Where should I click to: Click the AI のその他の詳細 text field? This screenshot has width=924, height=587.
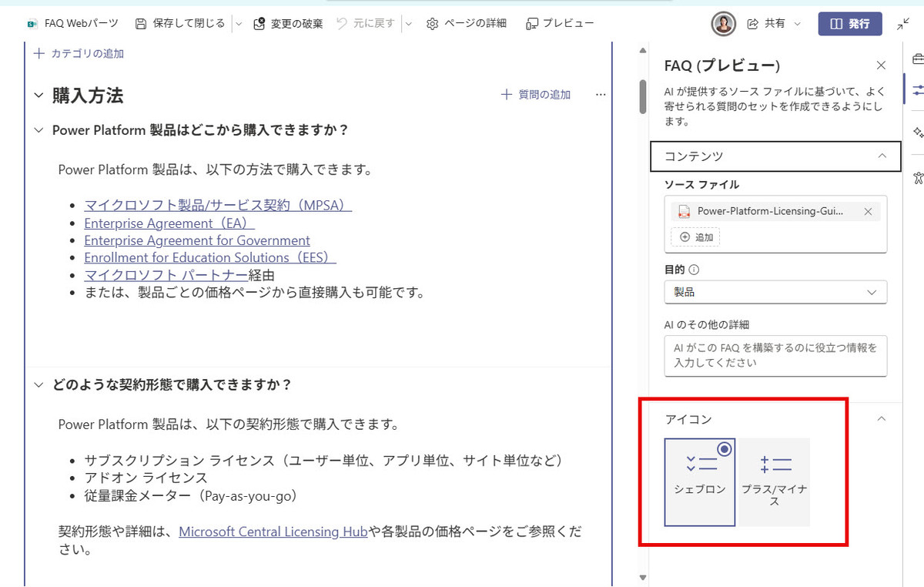click(x=775, y=355)
